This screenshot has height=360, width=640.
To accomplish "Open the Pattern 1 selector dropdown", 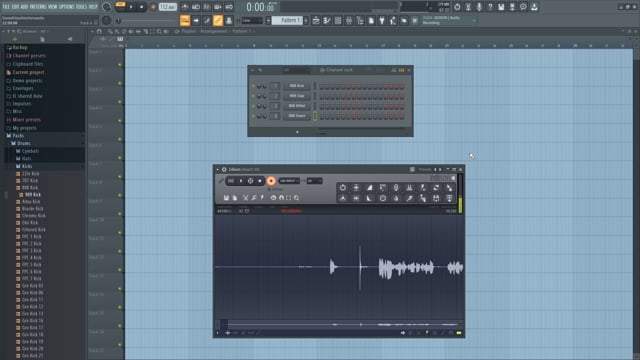I will 287,20.
